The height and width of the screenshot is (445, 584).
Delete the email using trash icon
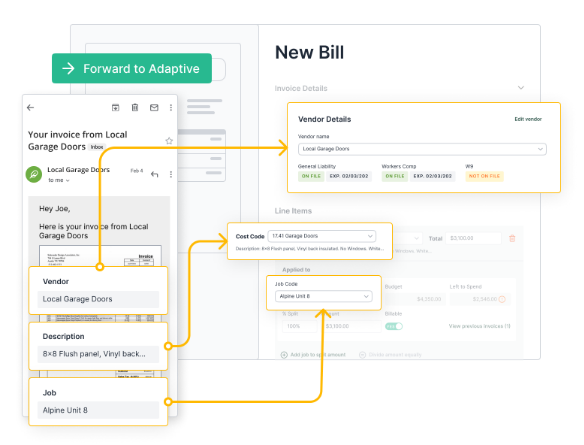(x=135, y=108)
